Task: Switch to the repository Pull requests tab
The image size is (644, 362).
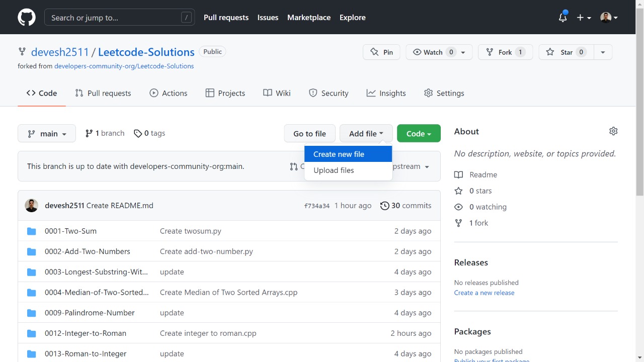Action: (103, 93)
